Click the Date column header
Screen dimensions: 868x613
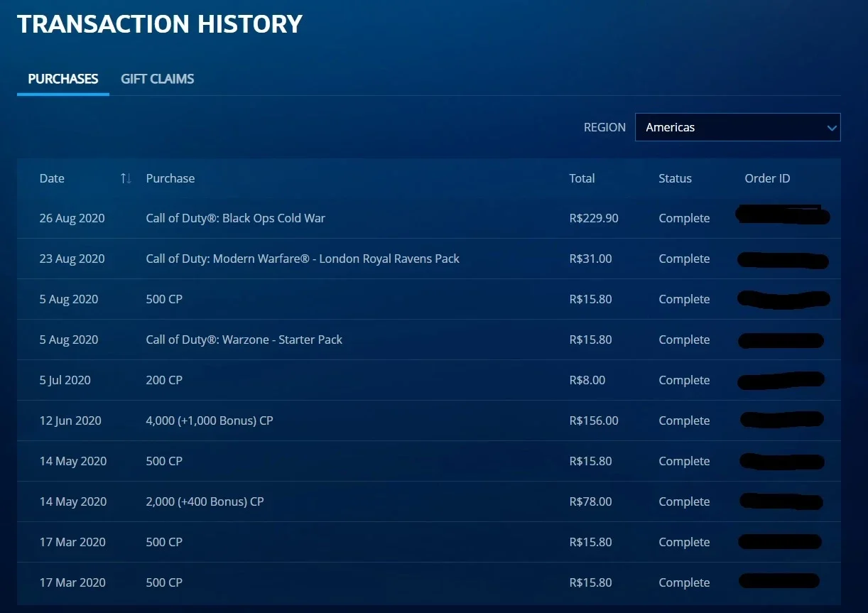point(52,178)
